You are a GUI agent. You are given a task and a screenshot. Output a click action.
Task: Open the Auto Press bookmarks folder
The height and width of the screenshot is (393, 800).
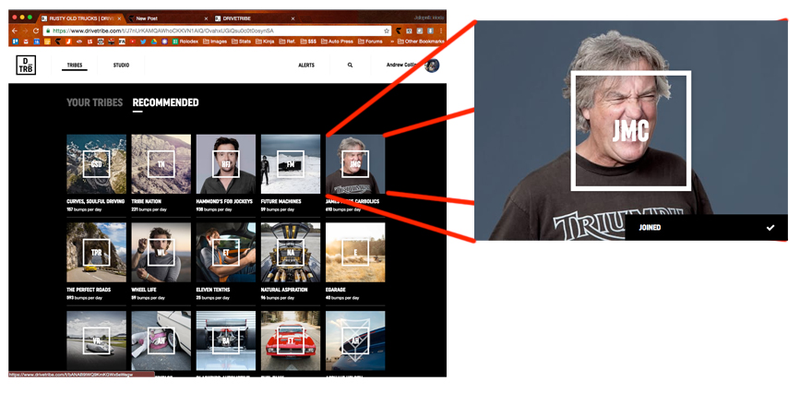tap(337, 41)
